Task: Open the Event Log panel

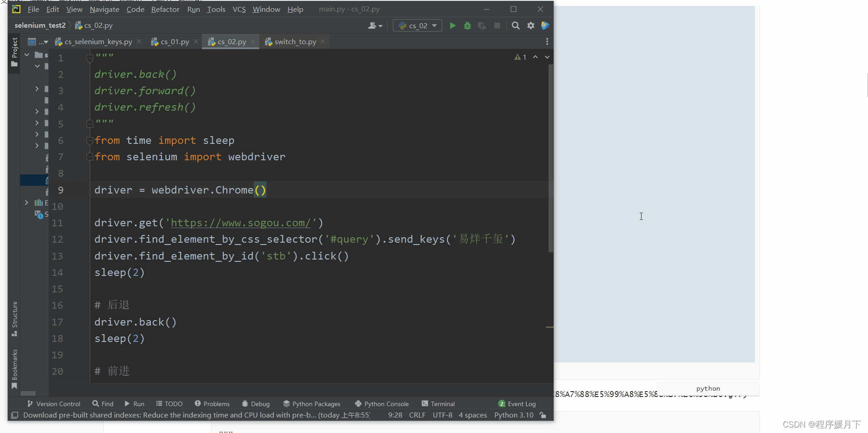Action: point(517,404)
